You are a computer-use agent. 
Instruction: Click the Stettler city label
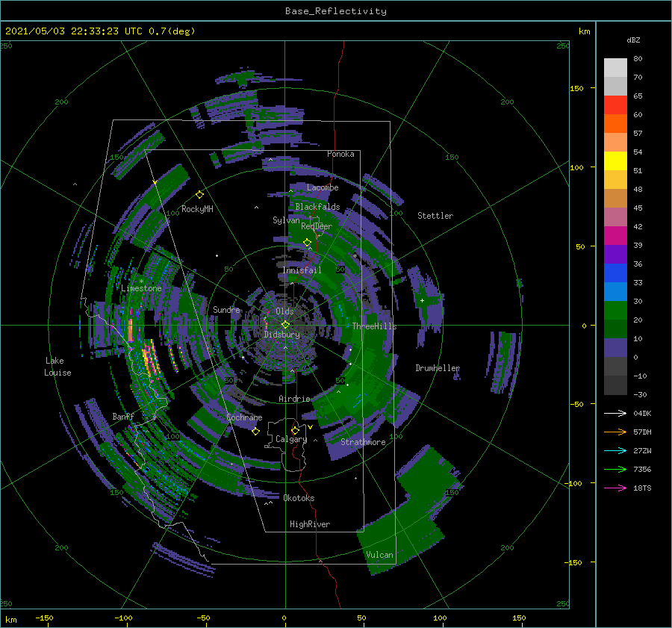[x=435, y=216]
